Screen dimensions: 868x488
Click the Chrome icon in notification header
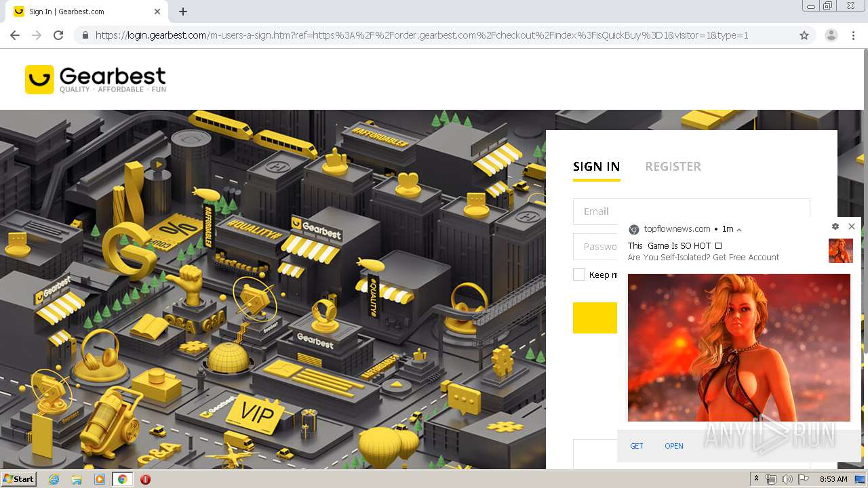634,230
